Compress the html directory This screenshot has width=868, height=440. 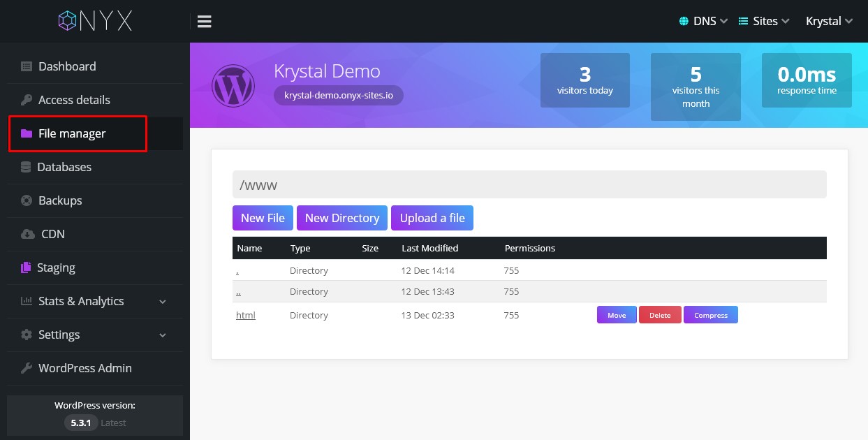tap(711, 315)
